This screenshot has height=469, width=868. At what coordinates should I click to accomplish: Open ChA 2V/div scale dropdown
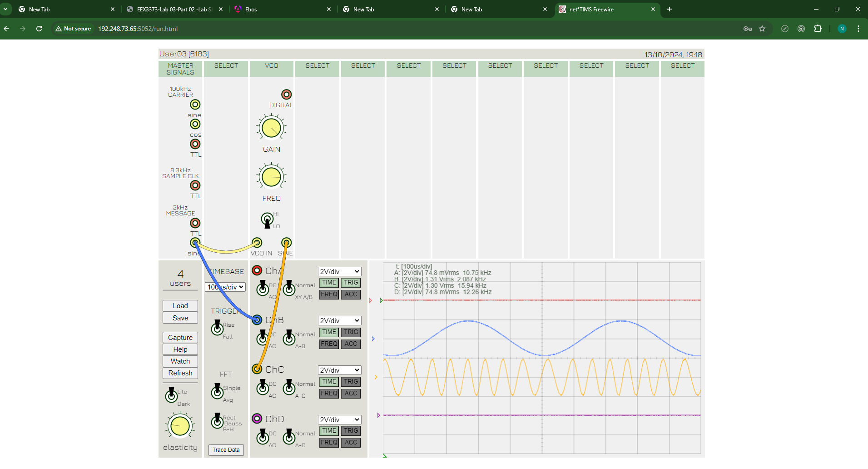tap(340, 271)
